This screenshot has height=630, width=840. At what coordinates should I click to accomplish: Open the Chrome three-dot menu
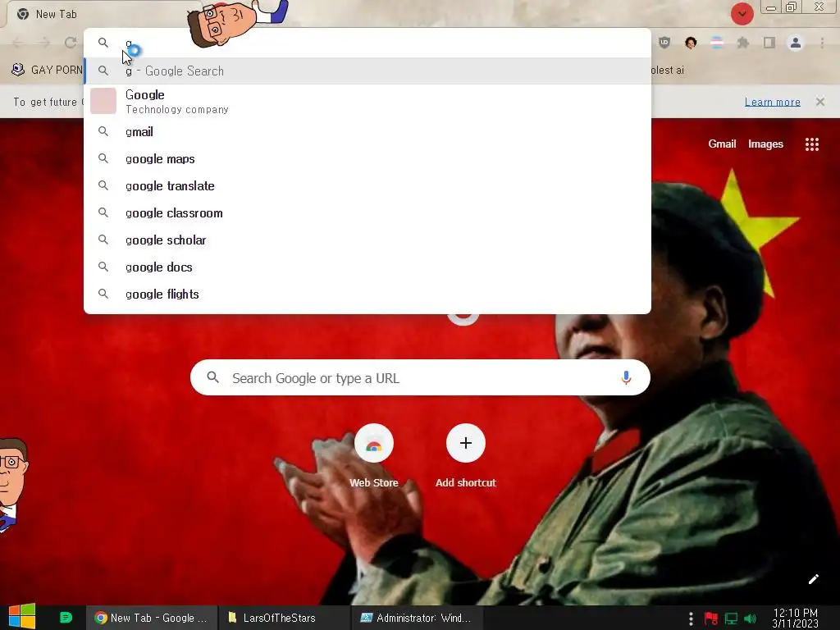point(822,43)
